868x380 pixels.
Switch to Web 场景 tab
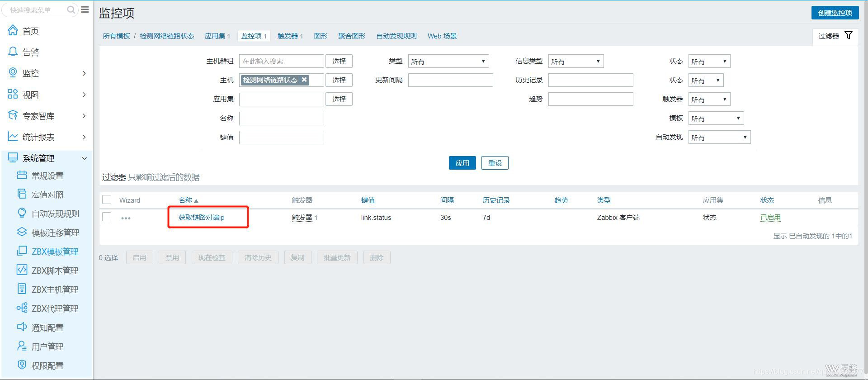click(442, 36)
